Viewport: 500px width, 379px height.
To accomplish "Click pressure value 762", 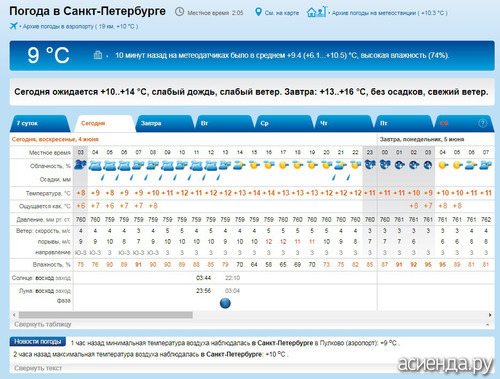I will [486, 220].
